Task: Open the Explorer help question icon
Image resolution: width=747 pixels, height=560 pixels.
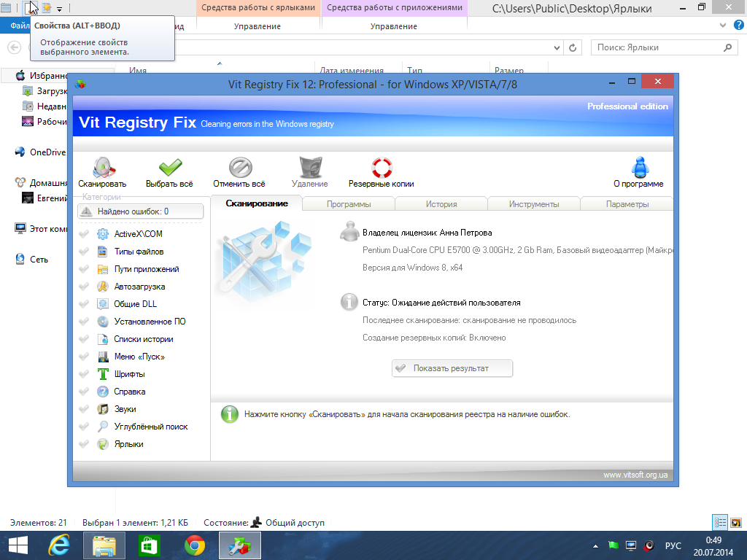Action: click(x=739, y=26)
